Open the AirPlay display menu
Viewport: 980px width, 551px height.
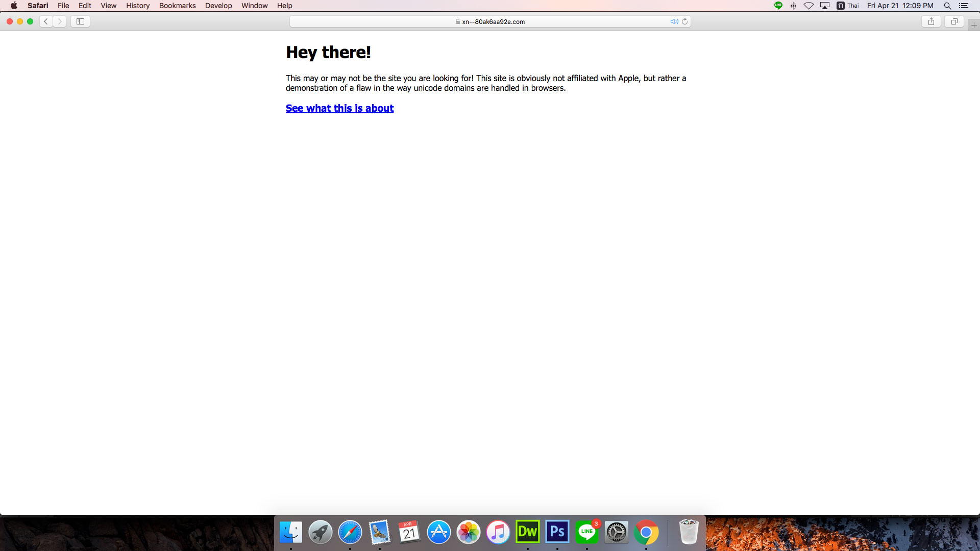click(825, 6)
